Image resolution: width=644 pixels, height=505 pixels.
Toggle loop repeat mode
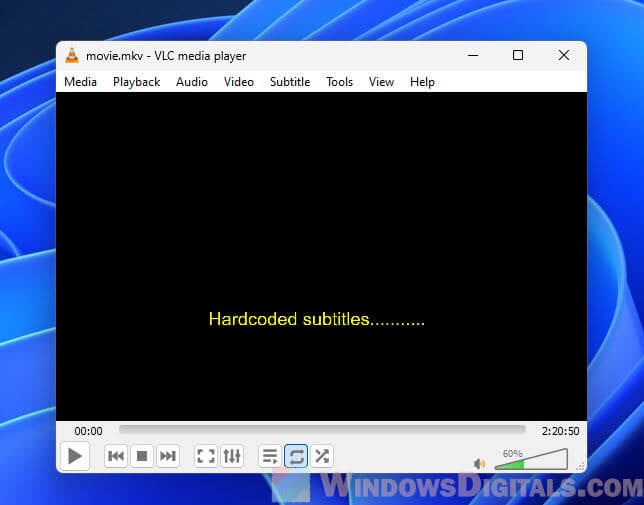coord(296,456)
